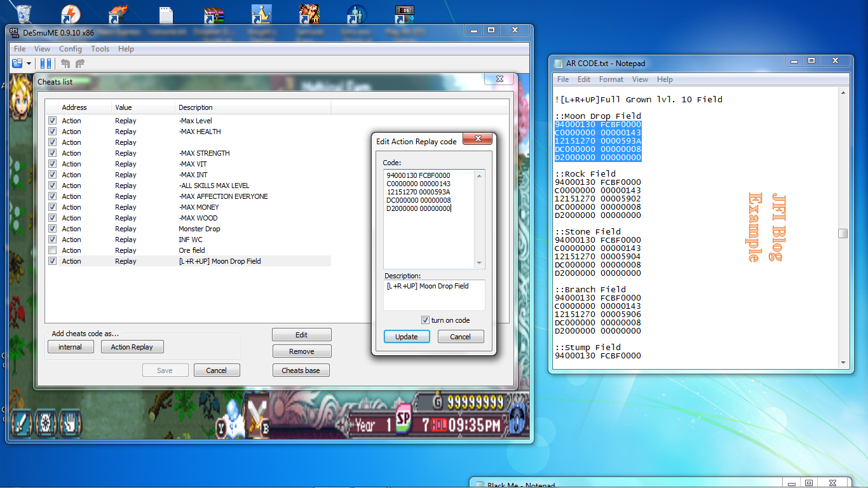This screenshot has width=868, height=488.
Task: Add a cheat as Action Replay
Action: (132, 347)
